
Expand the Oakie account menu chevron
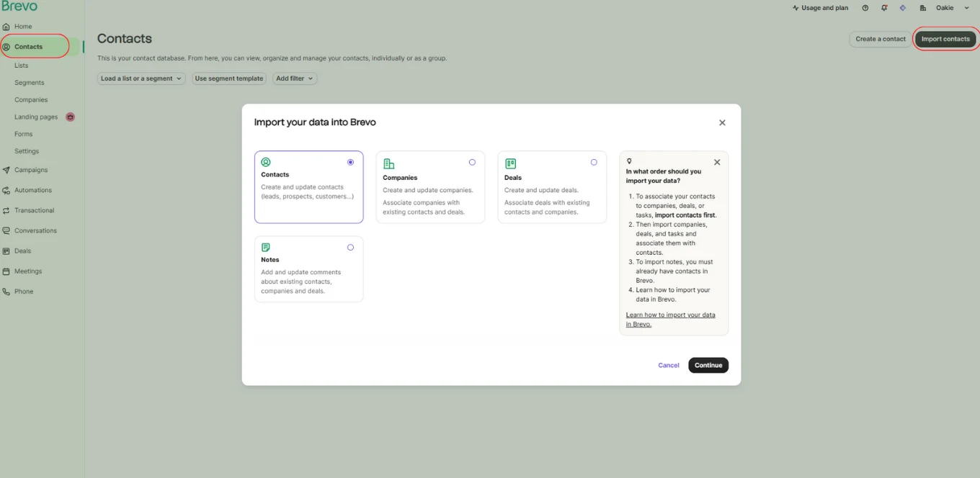coord(966,8)
